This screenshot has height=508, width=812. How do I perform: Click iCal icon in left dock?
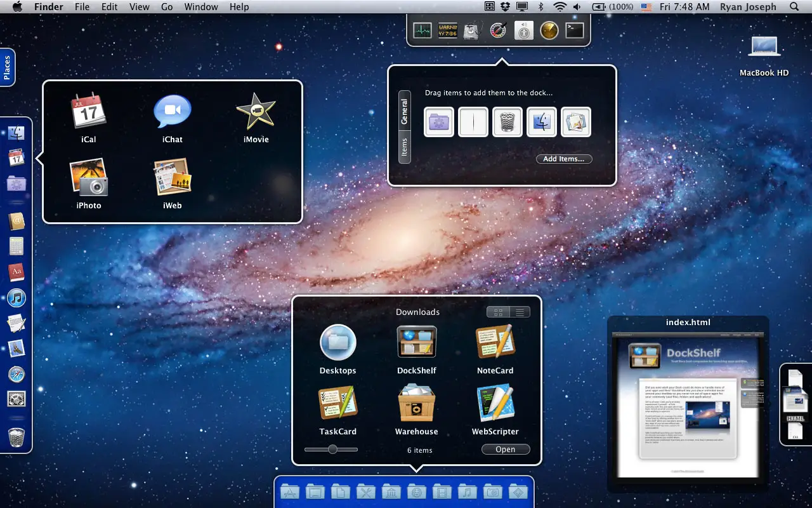tap(16, 157)
